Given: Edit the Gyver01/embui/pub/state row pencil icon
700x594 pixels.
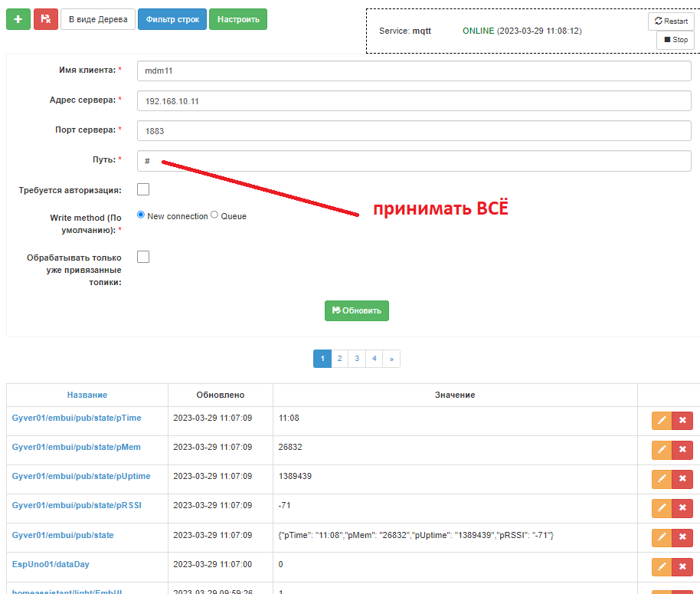Looking at the screenshot, I should pyautogui.click(x=662, y=537).
